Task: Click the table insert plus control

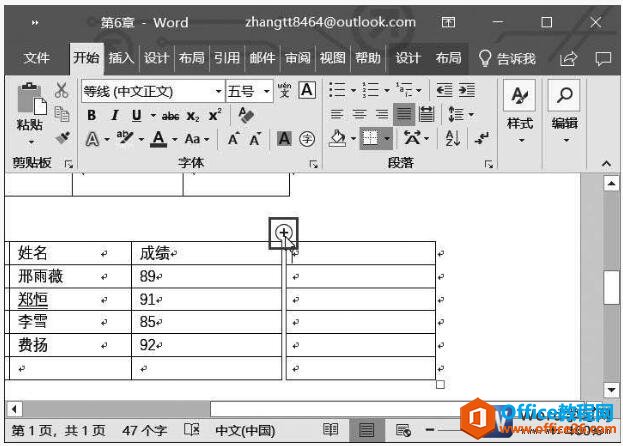Action: (x=285, y=234)
